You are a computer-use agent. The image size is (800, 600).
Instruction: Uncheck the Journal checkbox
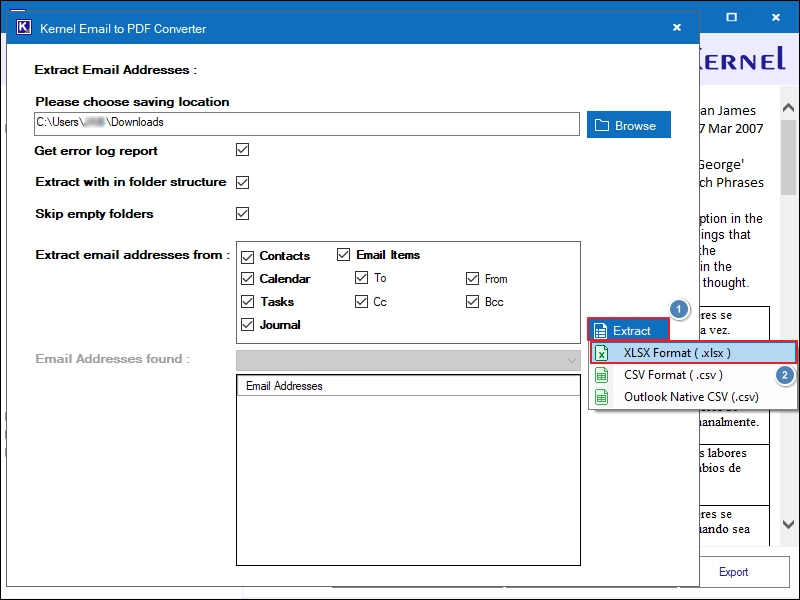247,324
